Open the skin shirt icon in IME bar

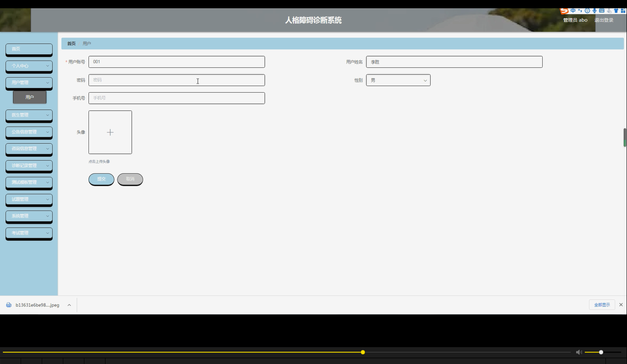(x=616, y=11)
